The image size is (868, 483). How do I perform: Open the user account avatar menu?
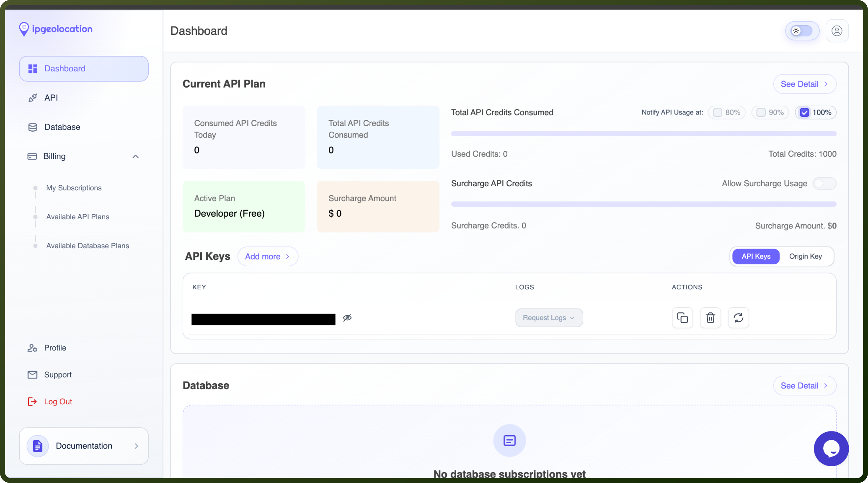(x=837, y=31)
